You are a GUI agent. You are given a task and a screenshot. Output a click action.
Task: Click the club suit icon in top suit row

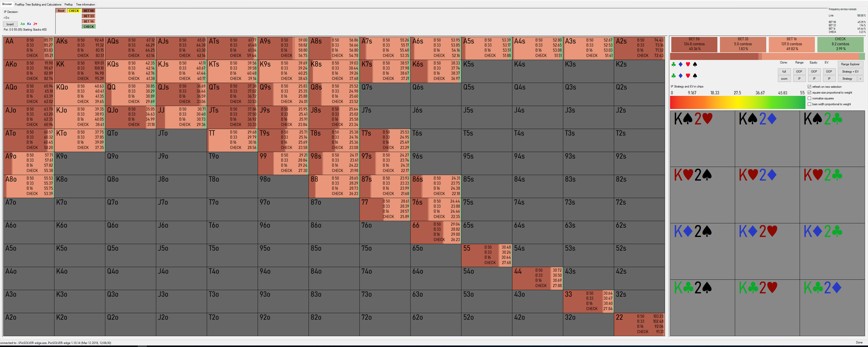click(674, 64)
